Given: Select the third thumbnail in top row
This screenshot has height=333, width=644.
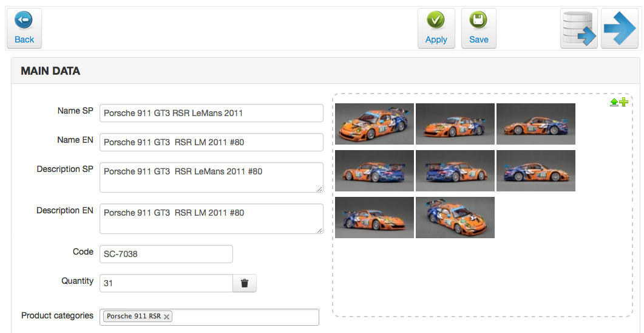Looking at the screenshot, I should (x=535, y=124).
